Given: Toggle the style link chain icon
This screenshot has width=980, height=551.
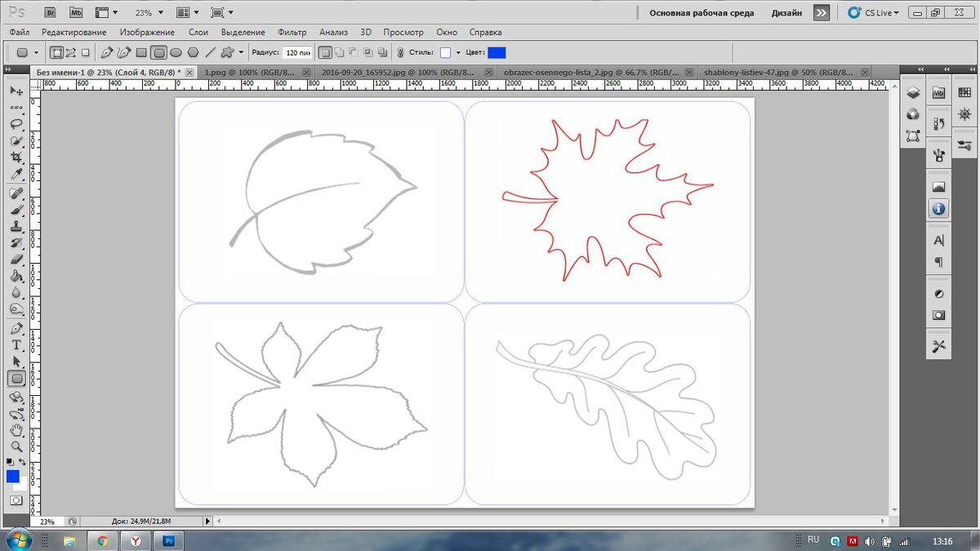Looking at the screenshot, I should point(400,52).
